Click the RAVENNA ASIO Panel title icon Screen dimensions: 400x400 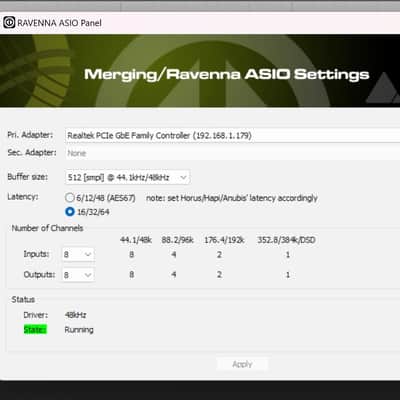[9, 22]
